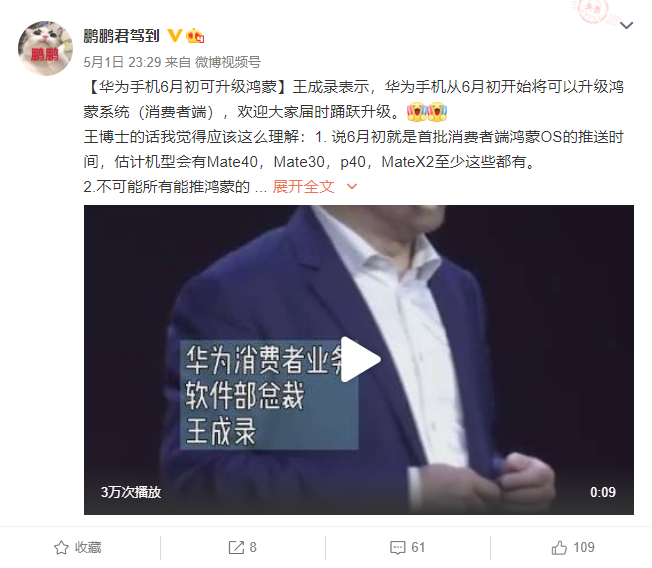Click the repost share icon
This screenshot has height=568, width=652.
[x=236, y=548]
